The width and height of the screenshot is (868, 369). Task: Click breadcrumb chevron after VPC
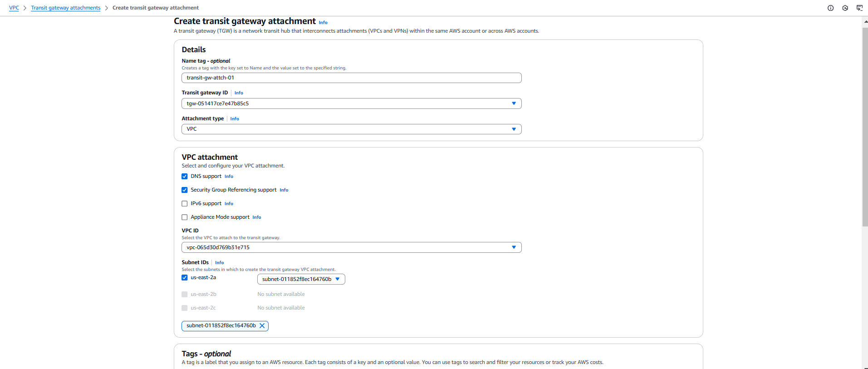click(25, 8)
